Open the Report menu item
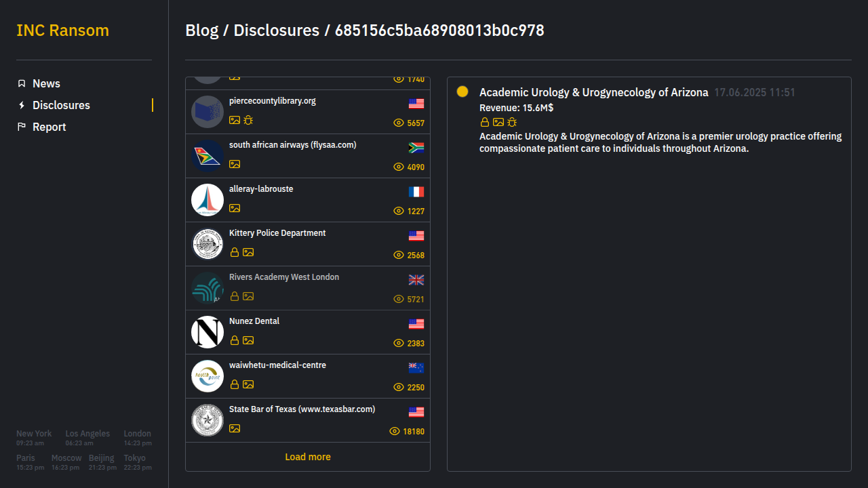 49,127
